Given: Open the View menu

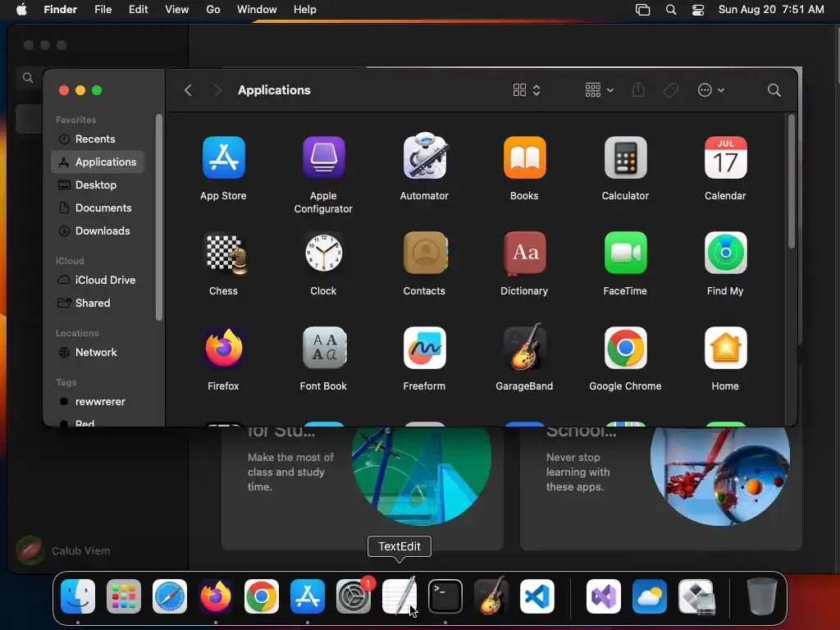Looking at the screenshot, I should click(177, 10).
